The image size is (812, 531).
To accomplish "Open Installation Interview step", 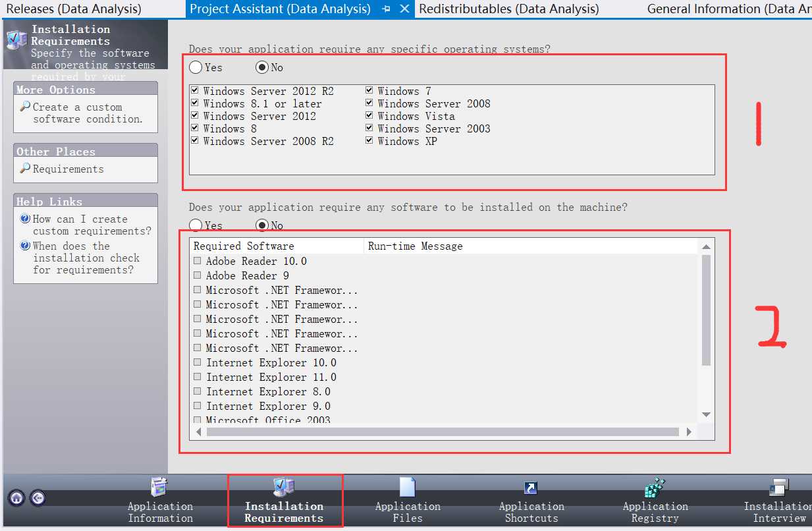I will [x=778, y=501].
